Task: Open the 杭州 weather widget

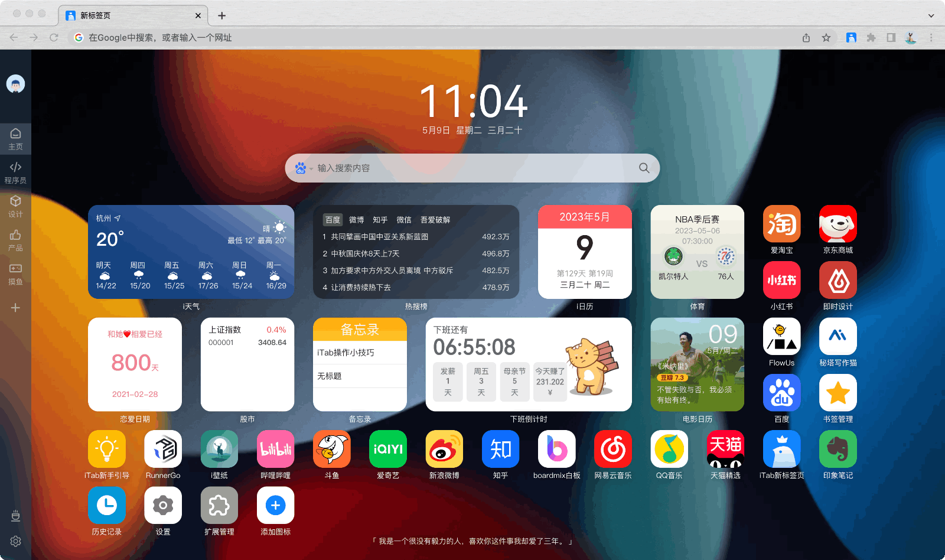Action: [191, 252]
